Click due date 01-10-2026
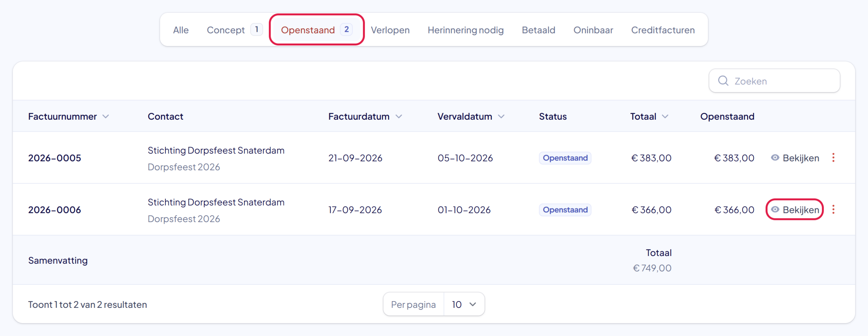The image size is (868, 336). click(464, 210)
